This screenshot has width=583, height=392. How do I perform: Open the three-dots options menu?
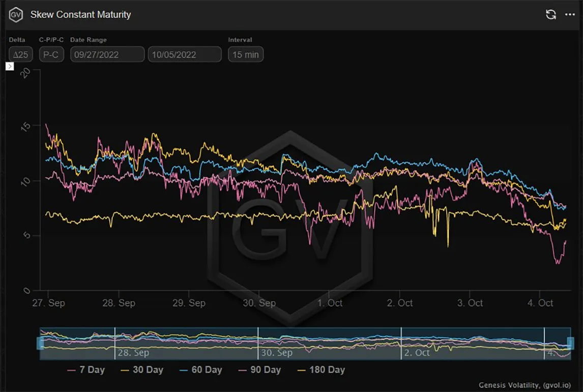pos(570,15)
